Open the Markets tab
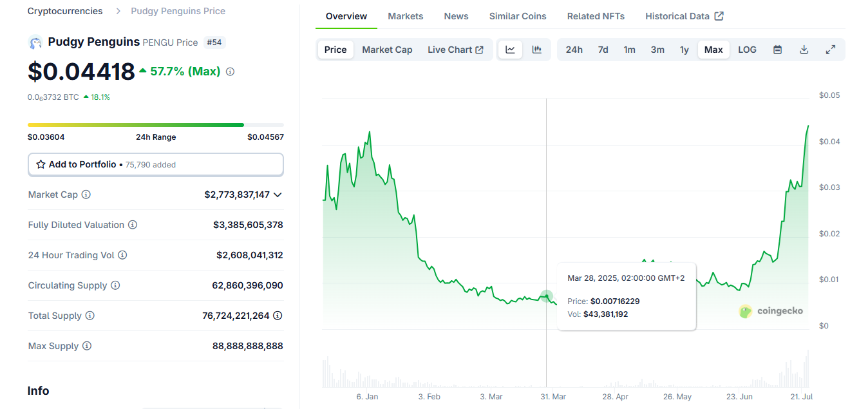 (x=406, y=16)
